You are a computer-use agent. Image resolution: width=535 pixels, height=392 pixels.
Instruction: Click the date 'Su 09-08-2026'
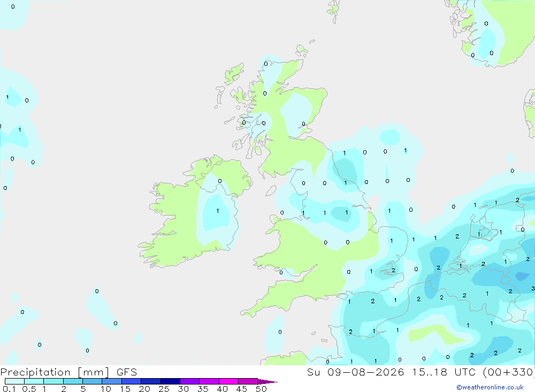point(355,372)
